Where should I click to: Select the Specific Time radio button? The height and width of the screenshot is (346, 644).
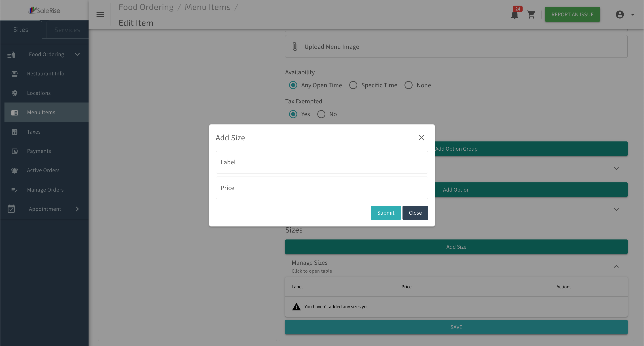(x=353, y=85)
